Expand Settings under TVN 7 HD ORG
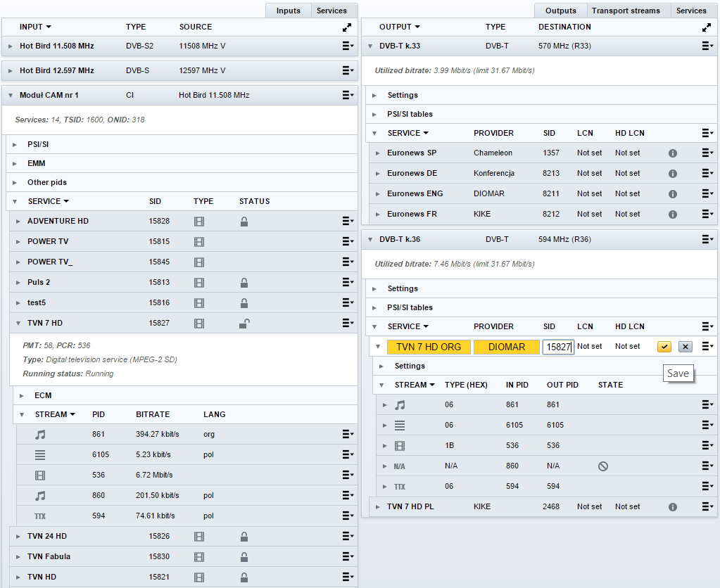 pyautogui.click(x=381, y=366)
